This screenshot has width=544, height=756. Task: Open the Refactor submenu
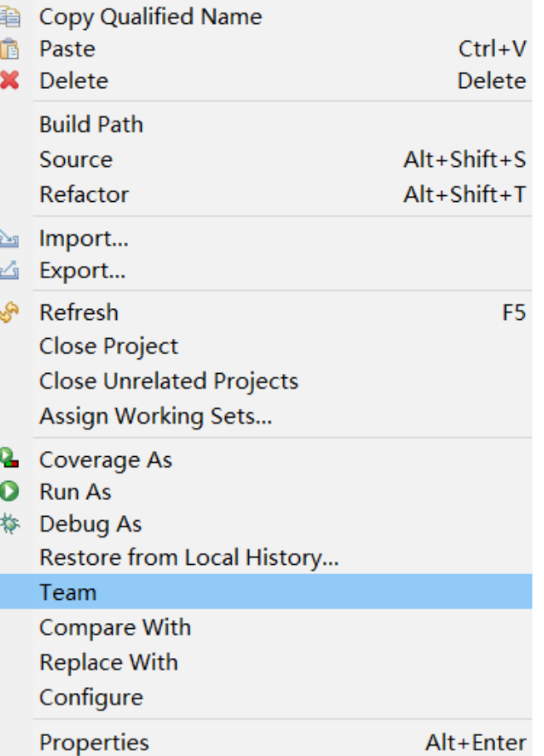pos(84,194)
